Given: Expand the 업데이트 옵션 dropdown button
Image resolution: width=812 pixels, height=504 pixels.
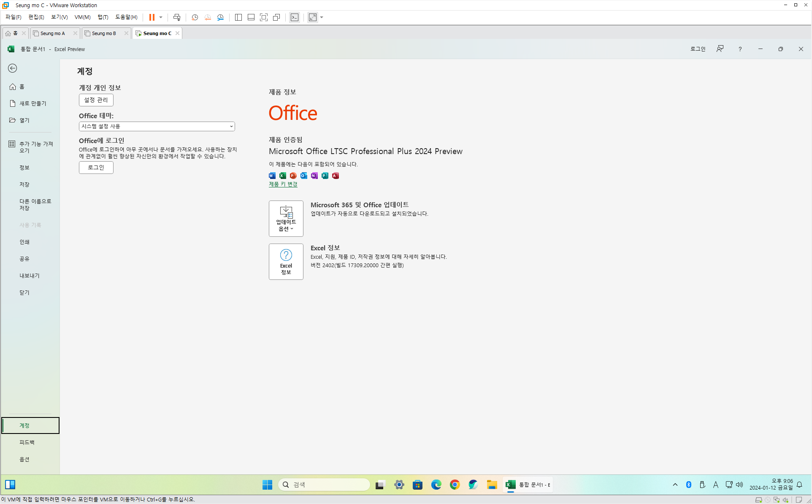Looking at the screenshot, I should pyautogui.click(x=286, y=218).
